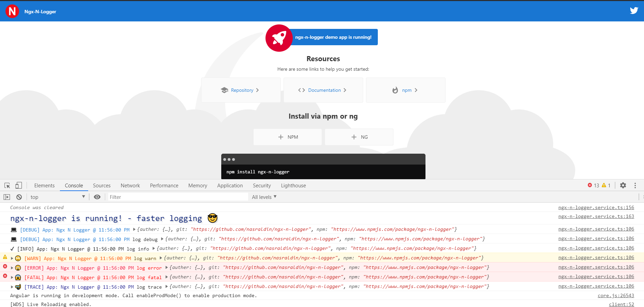This screenshot has height=307, width=644.
Task: Open the Network tab
Action: tap(130, 185)
